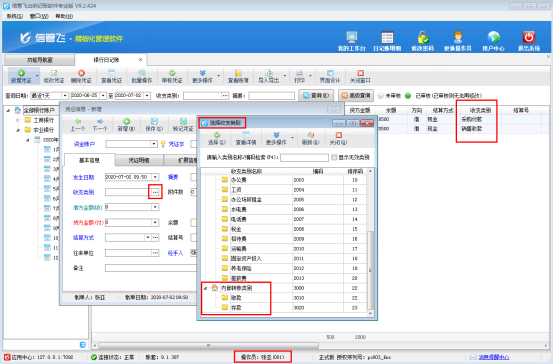The width and height of the screenshot is (554, 364).
Task: Switch to the 功能导航窗 tab
Action: point(40,60)
